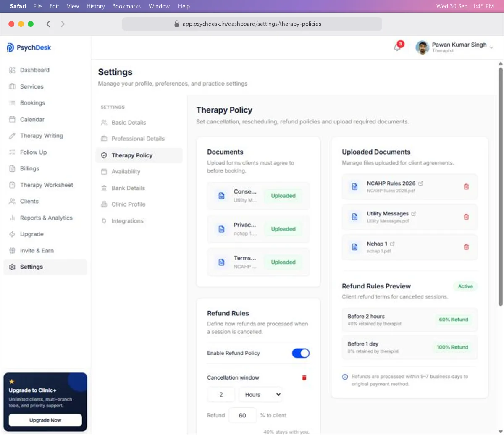Click the PsychDesk logo
The image size is (504, 435).
29,48
